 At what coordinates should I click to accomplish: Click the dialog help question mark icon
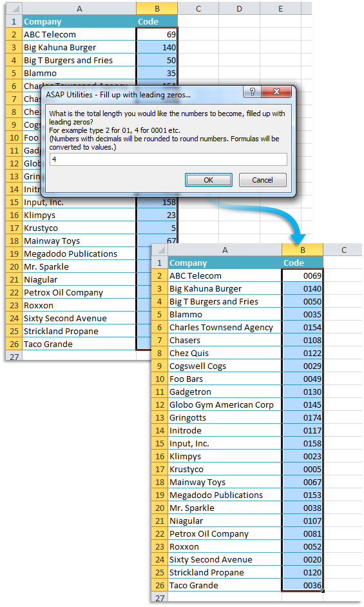tap(252, 92)
